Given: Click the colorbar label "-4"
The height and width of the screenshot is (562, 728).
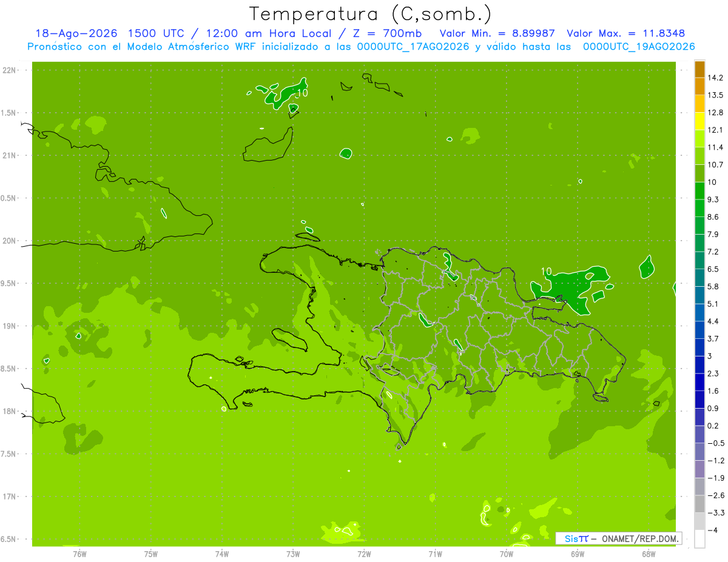Looking at the screenshot, I should [712, 530].
